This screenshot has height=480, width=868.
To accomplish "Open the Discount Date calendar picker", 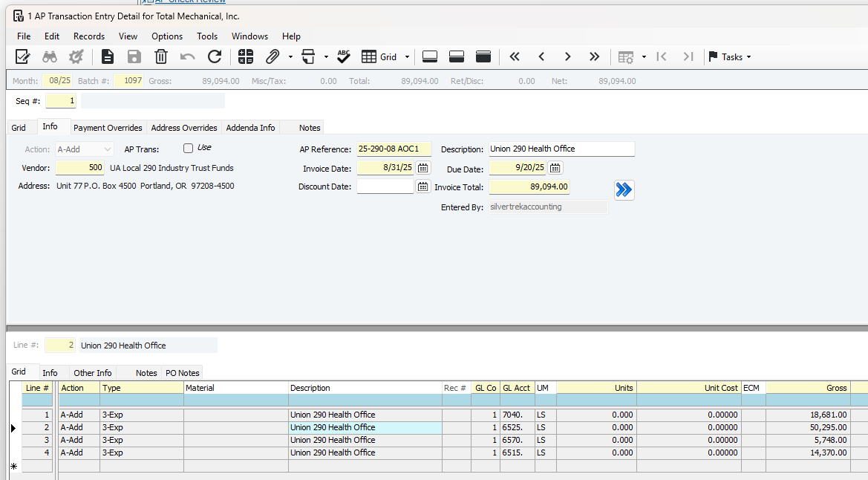I will tap(423, 187).
